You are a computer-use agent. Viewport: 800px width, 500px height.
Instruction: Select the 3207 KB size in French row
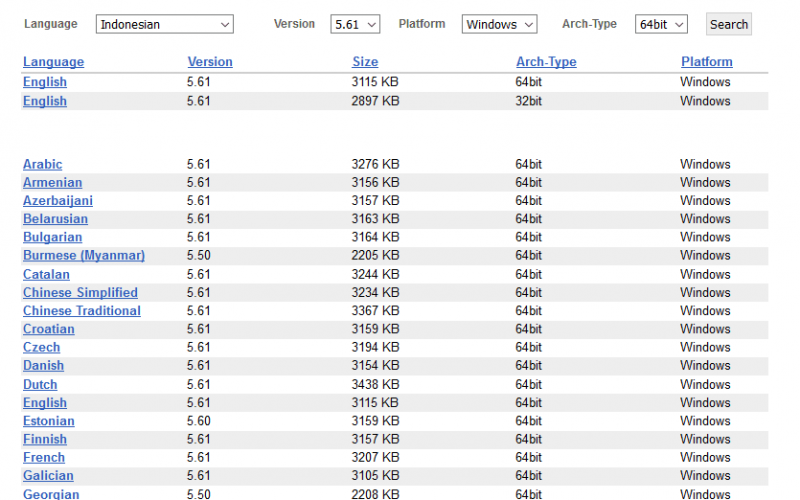tap(375, 458)
